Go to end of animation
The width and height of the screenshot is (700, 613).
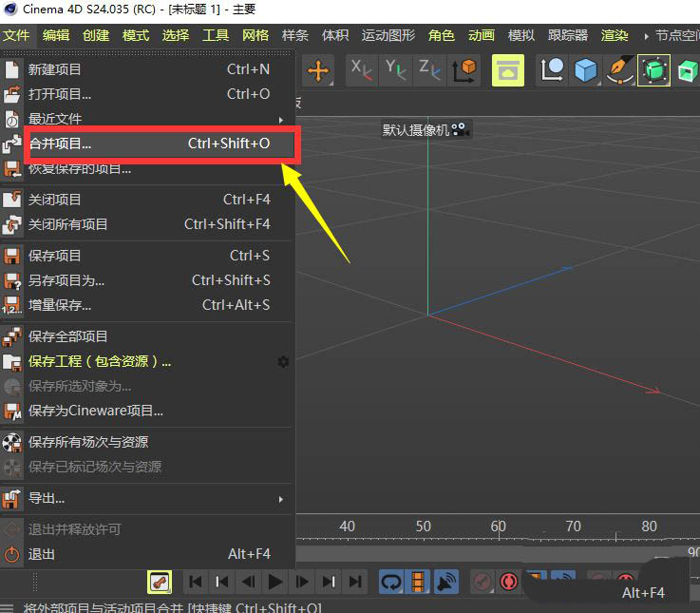coord(355,582)
